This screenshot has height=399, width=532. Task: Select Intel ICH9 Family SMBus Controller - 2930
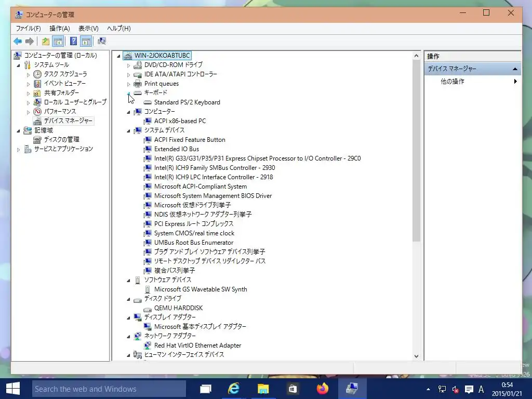pos(215,168)
